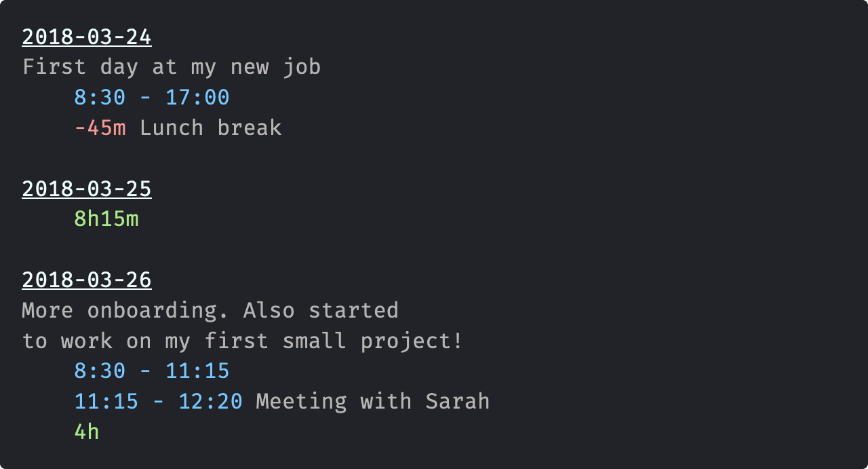Image resolution: width=868 pixels, height=469 pixels.
Task: Click the "to work on my first small project!" line
Action: coord(242,341)
